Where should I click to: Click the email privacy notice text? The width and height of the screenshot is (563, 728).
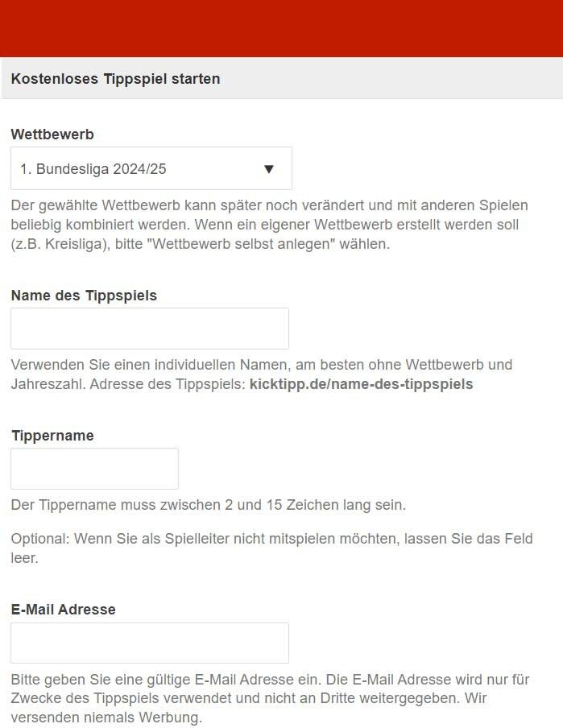pos(269,680)
